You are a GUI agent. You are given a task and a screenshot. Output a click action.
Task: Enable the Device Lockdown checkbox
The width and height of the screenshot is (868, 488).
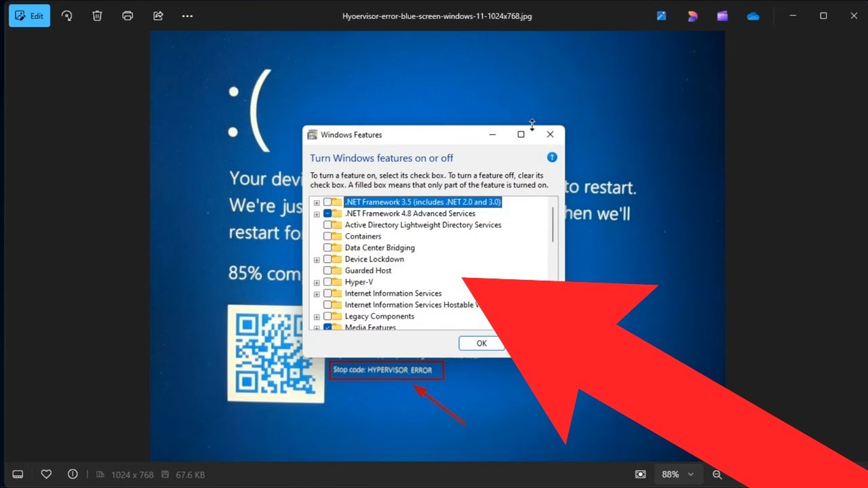coord(328,259)
